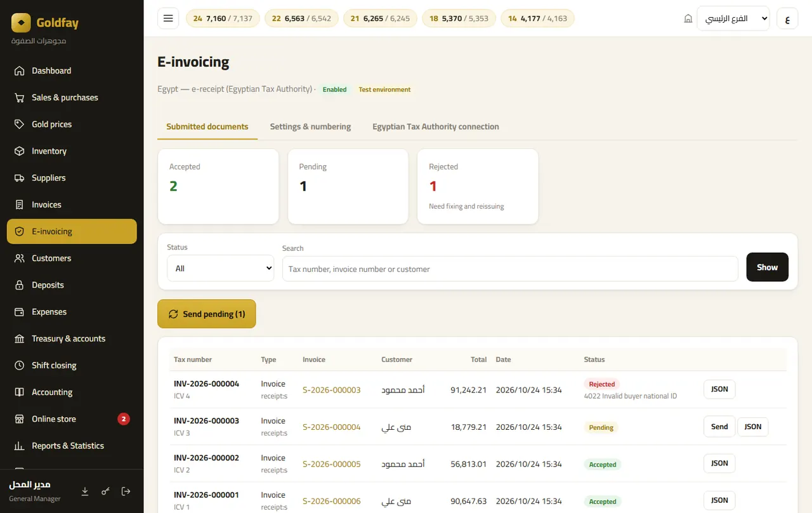Open invoice link S-2026-000004

(x=332, y=427)
